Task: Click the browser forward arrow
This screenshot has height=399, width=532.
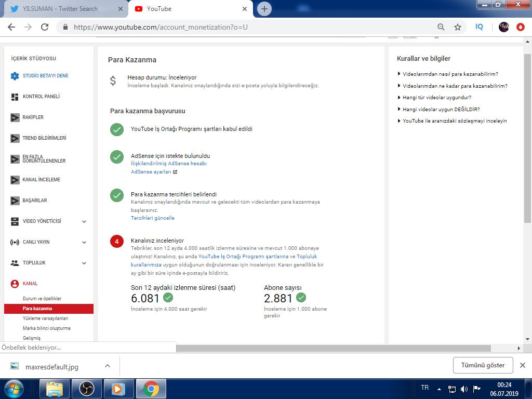Action: 28,27
